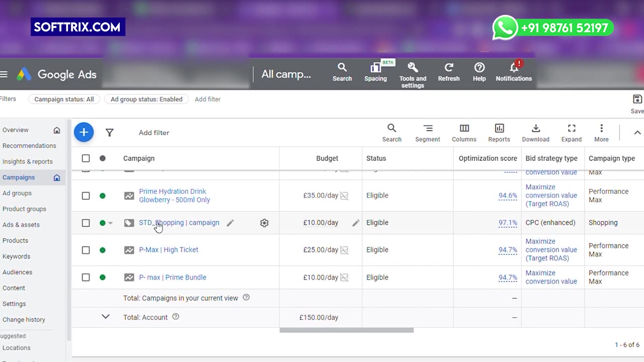Edit STD_Shopping campaign name pencil
644x362 pixels.
click(x=230, y=223)
